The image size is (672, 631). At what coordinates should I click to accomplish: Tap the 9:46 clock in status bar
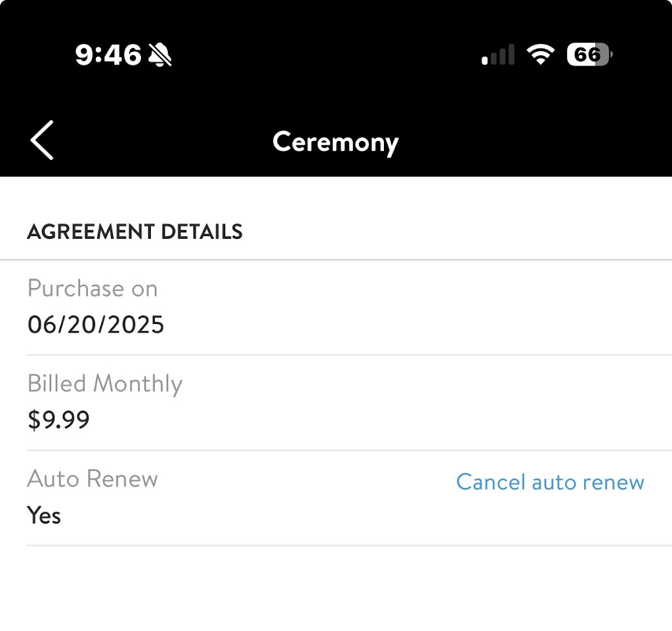[108, 55]
